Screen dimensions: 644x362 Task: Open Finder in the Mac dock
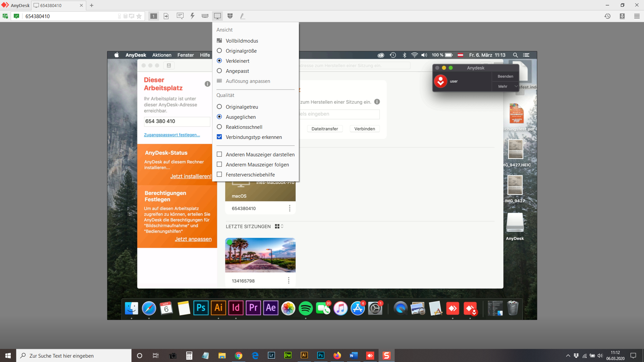click(x=131, y=308)
